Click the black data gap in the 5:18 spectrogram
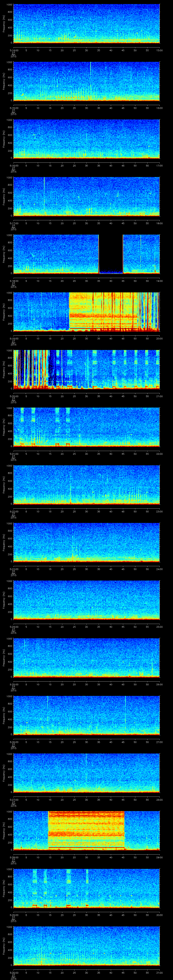Screen dimensions: 173x980 [x=111, y=253]
